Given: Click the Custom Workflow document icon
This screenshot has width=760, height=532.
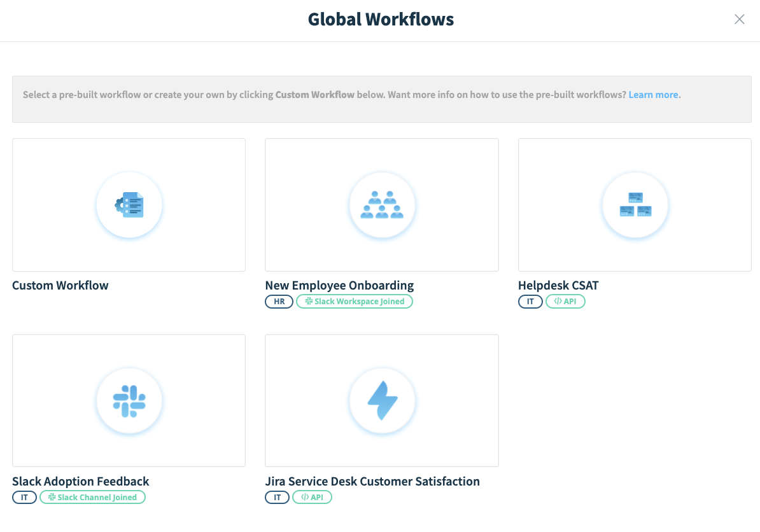Looking at the screenshot, I should click(129, 205).
